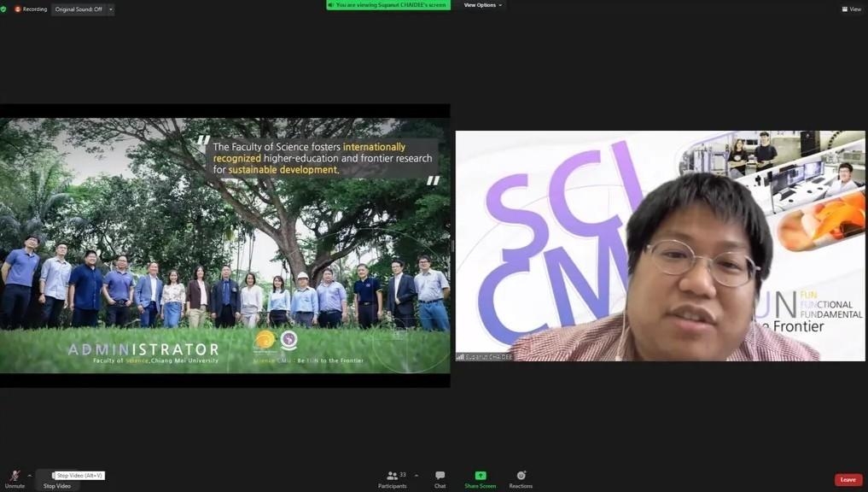The image size is (868, 492).
Task: Click the speaker name label on video
Action: point(485,357)
